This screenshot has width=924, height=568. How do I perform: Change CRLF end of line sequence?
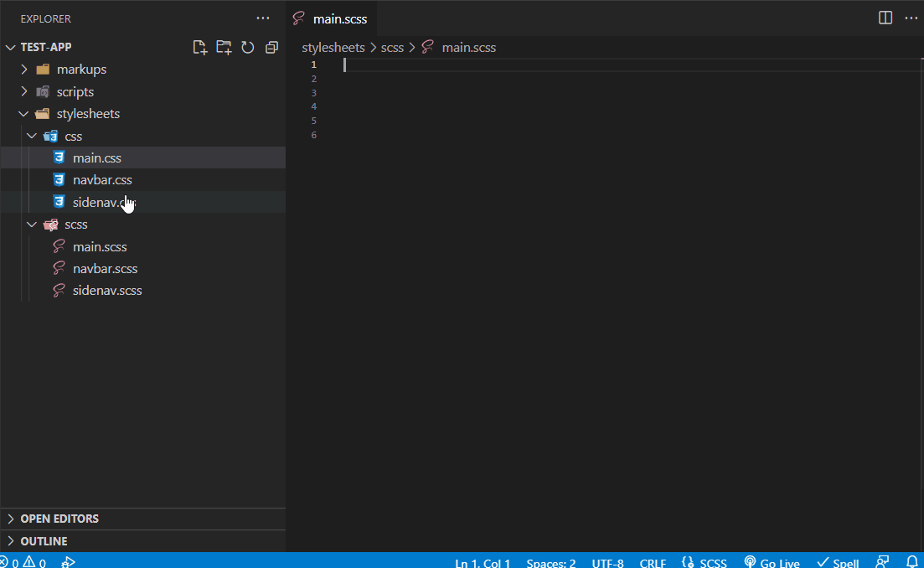click(x=653, y=563)
